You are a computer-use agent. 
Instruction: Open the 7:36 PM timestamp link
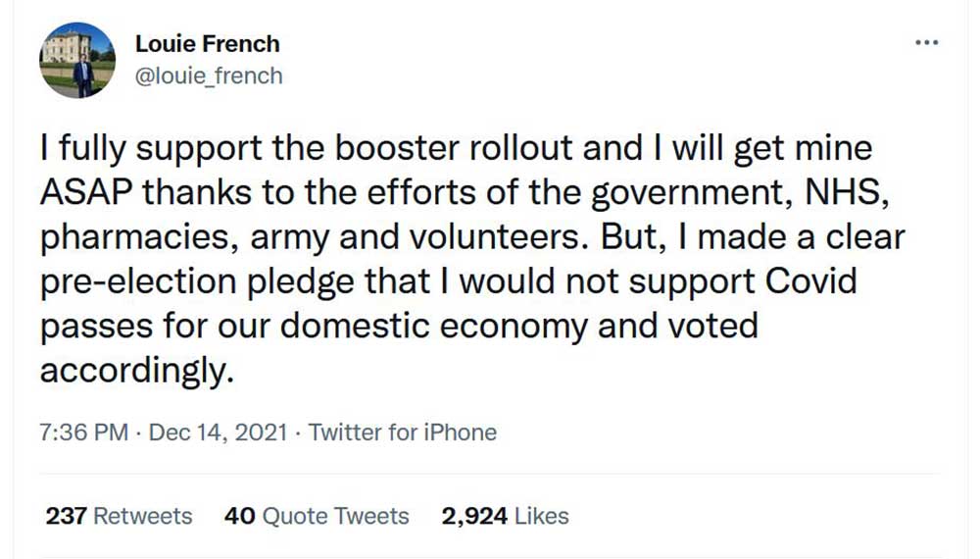(84, 432)
